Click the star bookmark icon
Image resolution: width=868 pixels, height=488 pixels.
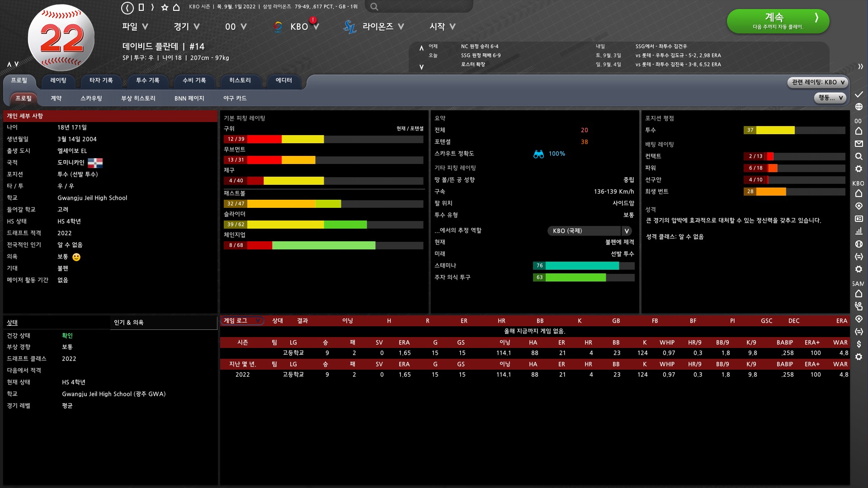pyautogui.click(x=165, y=7)
